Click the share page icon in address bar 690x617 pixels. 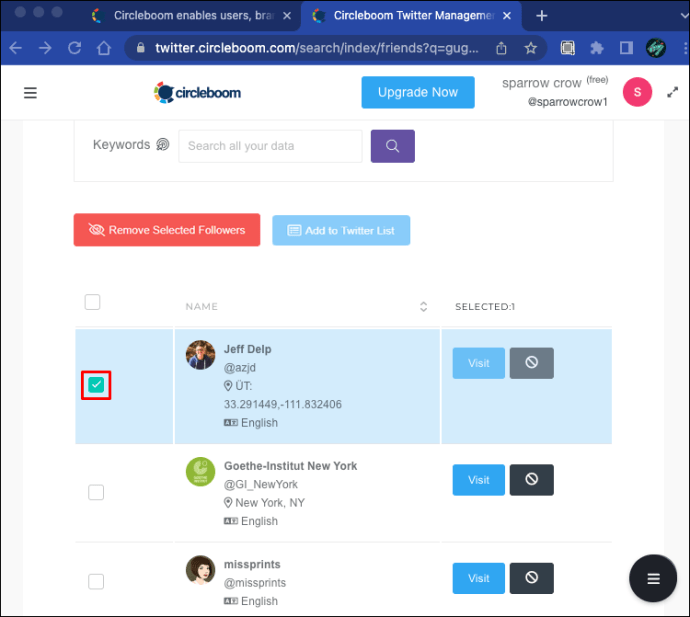click(501, 48)
